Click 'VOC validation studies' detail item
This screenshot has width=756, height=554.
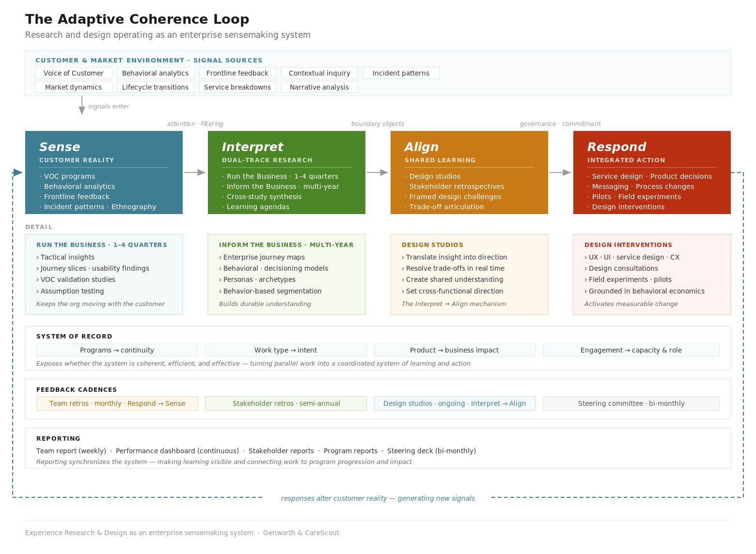pos(78,279)
